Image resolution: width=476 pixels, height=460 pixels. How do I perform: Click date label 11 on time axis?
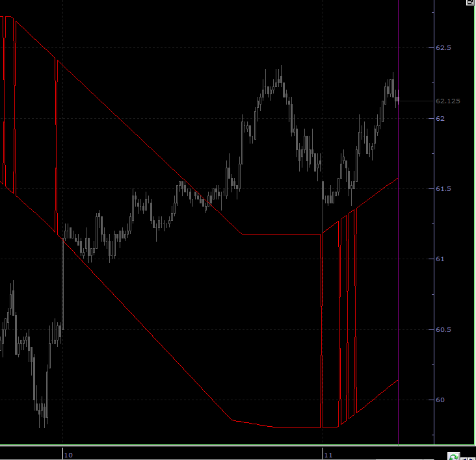tap(328, 455)
